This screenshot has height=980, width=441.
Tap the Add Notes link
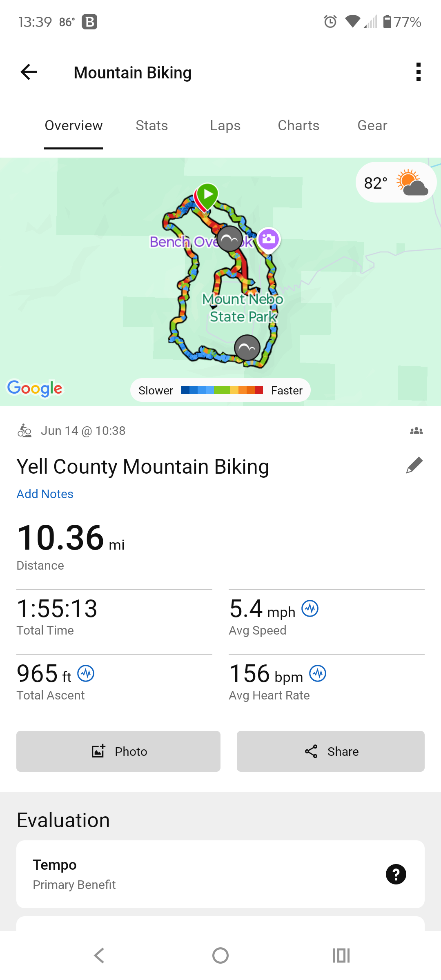(45, 494)
